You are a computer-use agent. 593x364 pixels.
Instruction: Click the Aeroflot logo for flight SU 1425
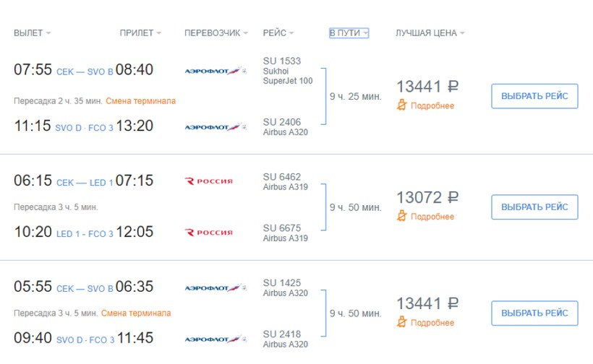point(217,287)
